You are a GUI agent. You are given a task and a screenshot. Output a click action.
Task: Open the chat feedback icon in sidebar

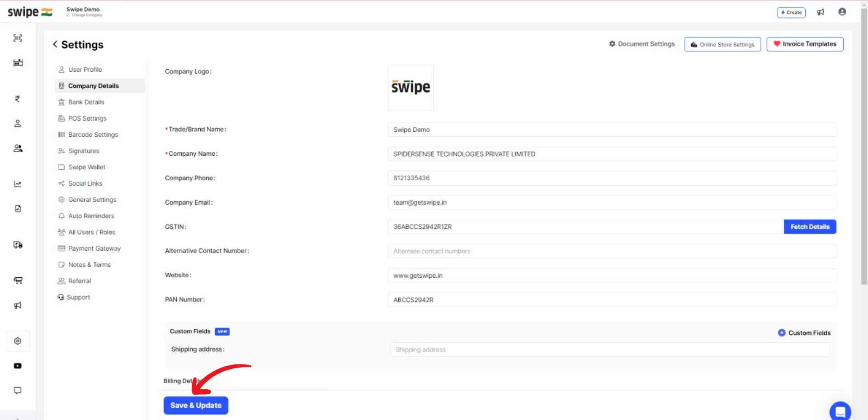pos(18,390)
